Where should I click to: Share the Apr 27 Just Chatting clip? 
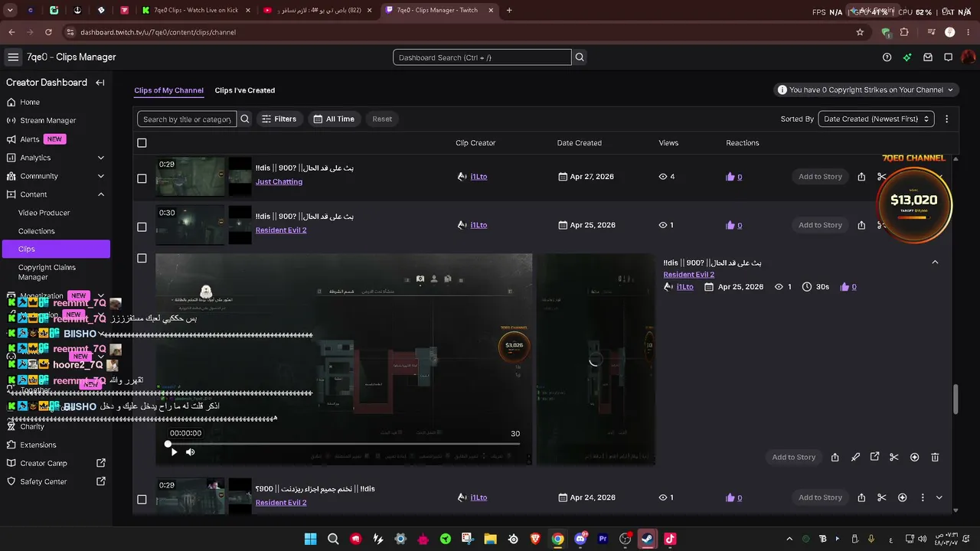pos(861,177)
